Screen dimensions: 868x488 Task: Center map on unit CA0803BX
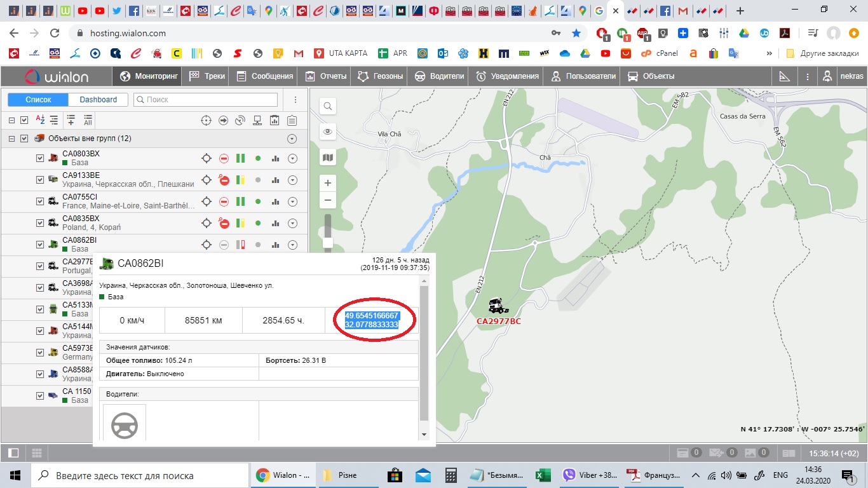(x=207, y=159)
